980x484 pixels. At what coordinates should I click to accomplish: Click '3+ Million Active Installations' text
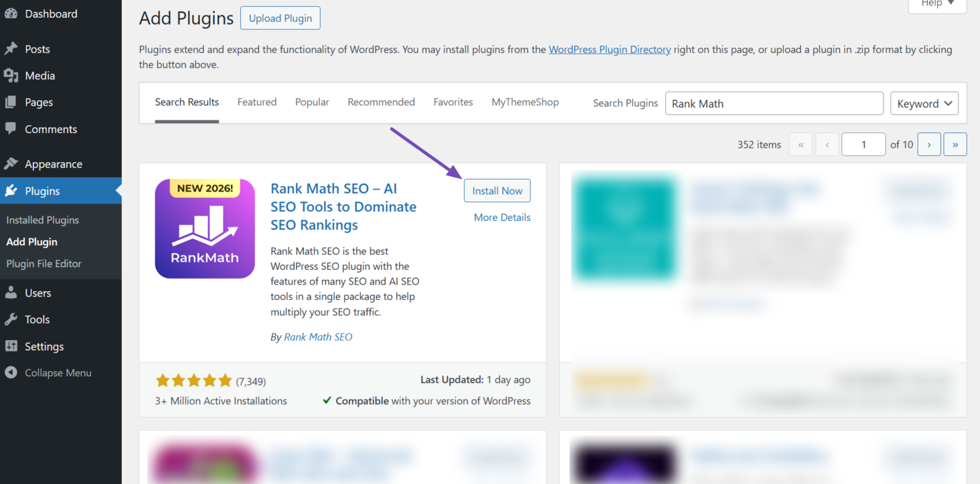click(x=221, y=401)
